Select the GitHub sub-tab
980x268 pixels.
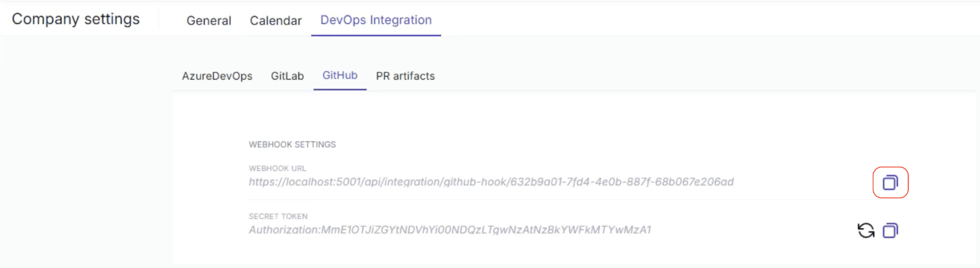coord(340,75)
